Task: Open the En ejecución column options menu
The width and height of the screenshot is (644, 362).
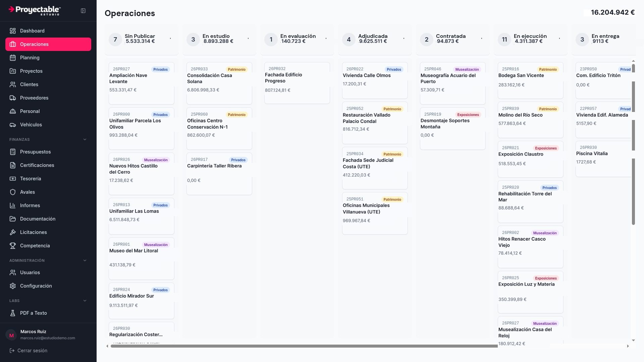Action: (x=559, y=39)
